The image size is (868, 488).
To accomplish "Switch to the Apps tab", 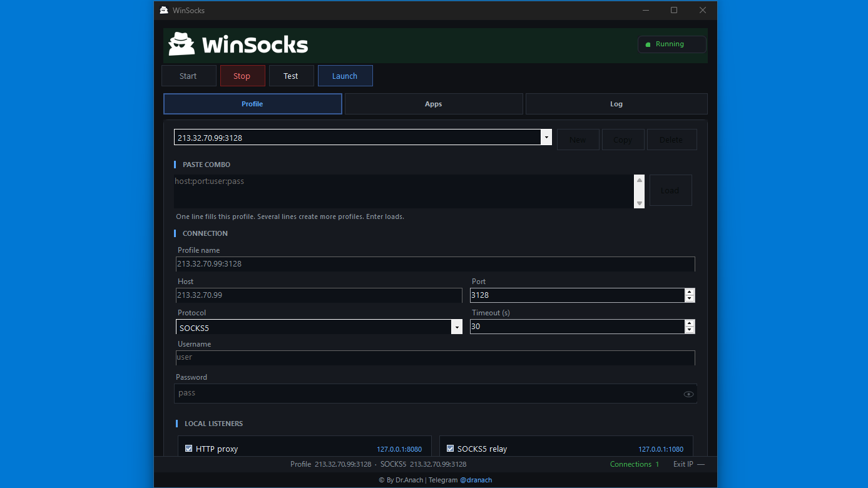I will point(434,104).
